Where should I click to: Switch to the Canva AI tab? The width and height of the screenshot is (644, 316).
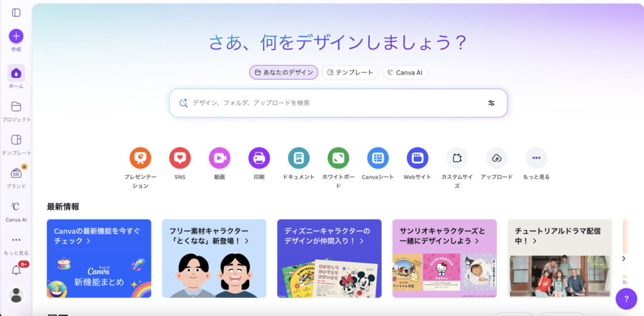coord(404,72)
